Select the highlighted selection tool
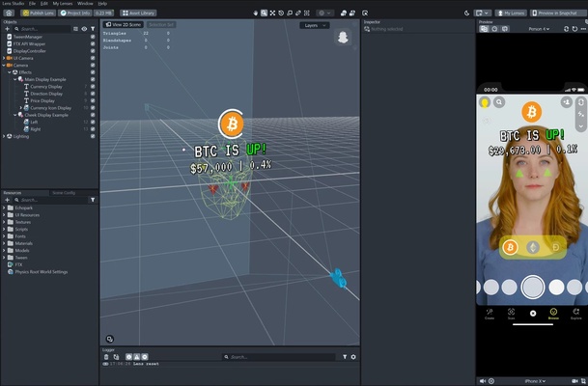This screenshot has height=386, width=588. point(264,14)
